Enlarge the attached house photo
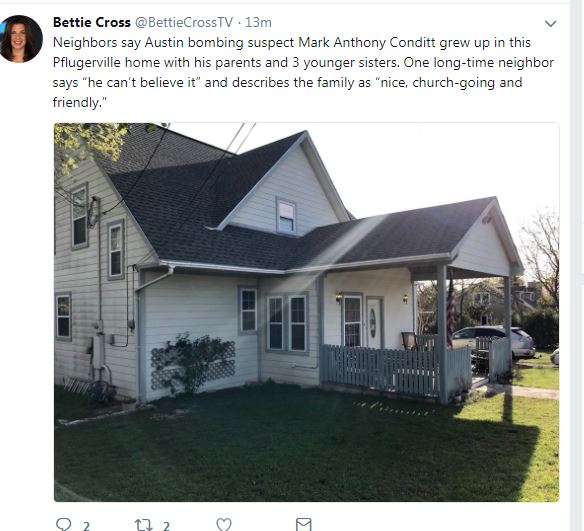This screenshot has width=584, height=531. point(307,312)
